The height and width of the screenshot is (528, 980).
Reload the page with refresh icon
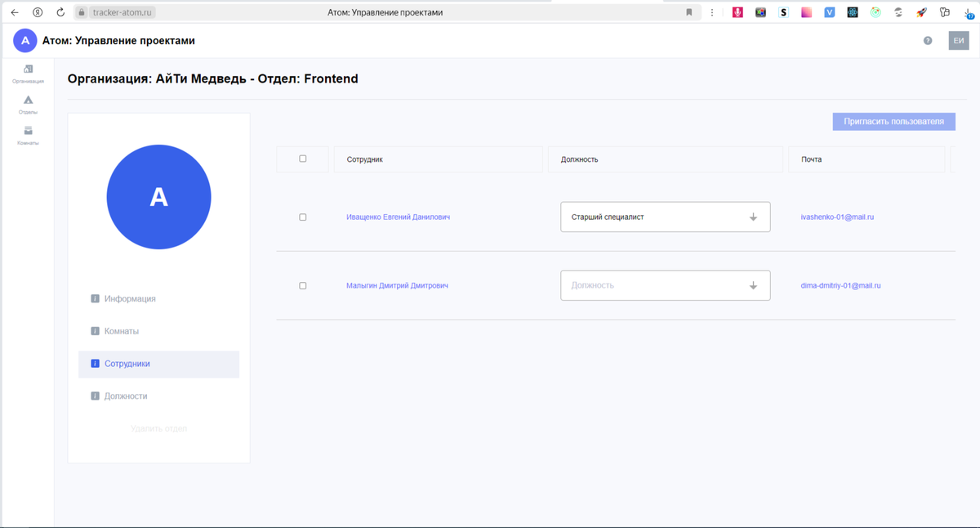(60, 12)
